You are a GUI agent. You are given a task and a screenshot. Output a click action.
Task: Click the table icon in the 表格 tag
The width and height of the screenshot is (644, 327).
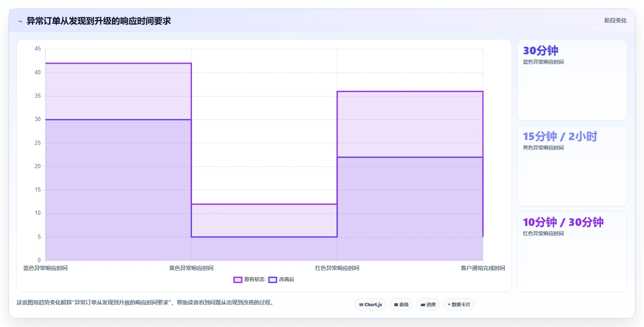click(x=396, y=304)
